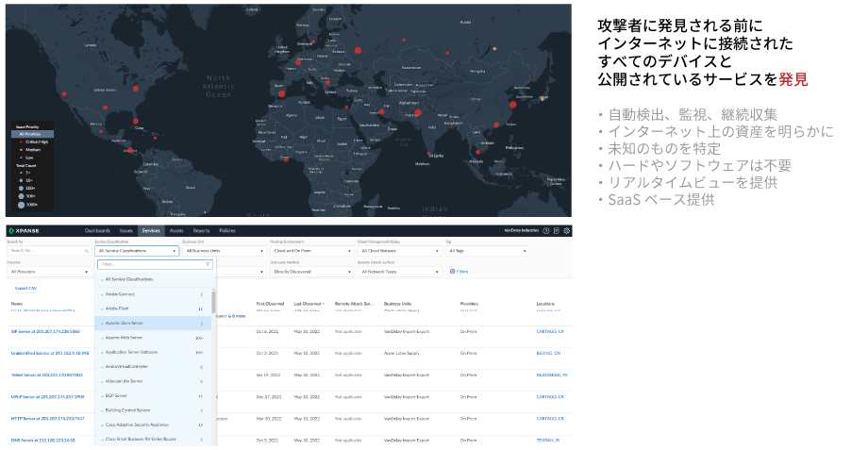Switch to the Issues tab
The width and height of the screenshot is (868, 450).
coord(126,231)
